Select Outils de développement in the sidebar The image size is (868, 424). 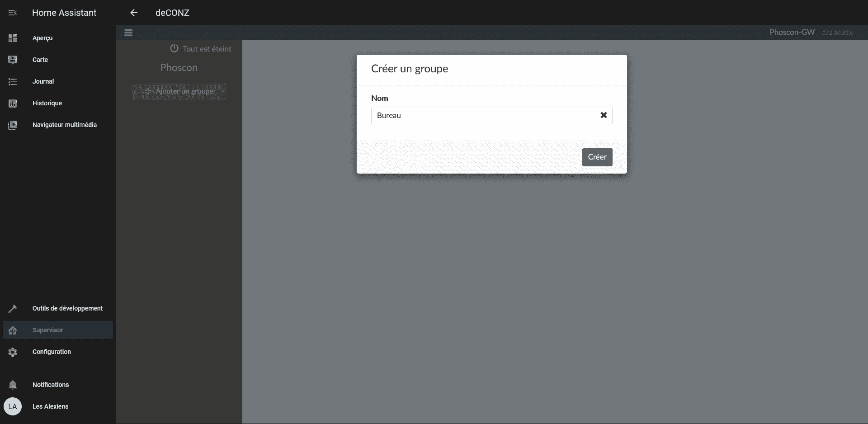coord(58,308)
